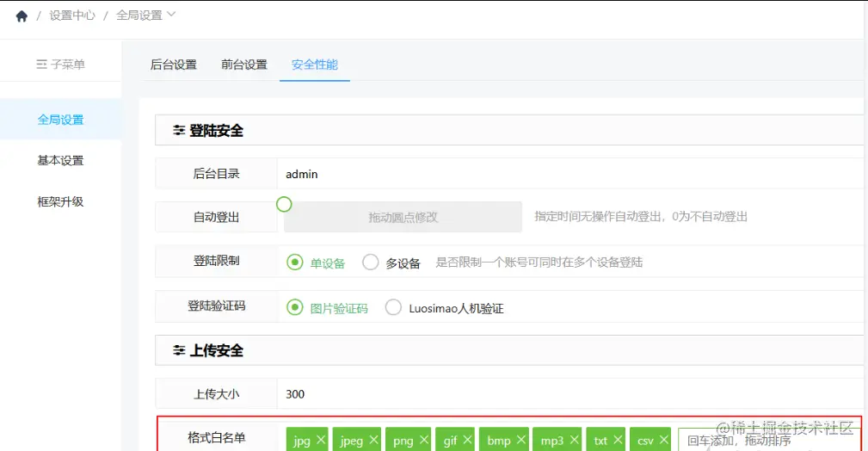This screenshot has width=868, height=451.
Task: Select 多设备 login restriction
Action: (370, 262)
